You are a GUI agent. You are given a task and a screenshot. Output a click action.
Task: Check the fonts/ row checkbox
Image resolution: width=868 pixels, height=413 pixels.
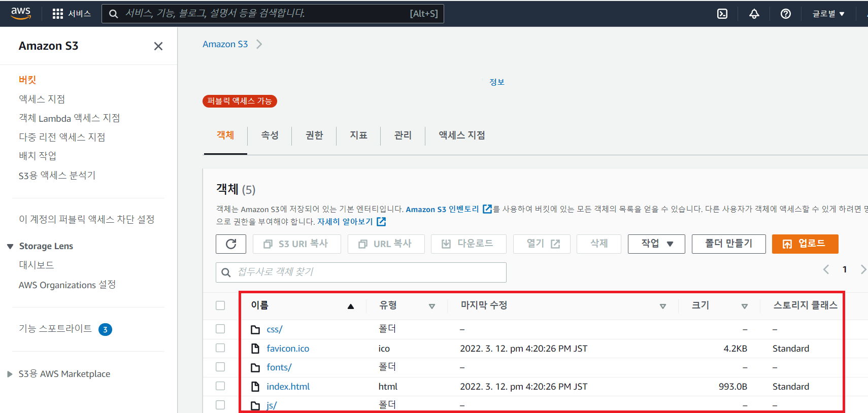[x=220, y=366]
